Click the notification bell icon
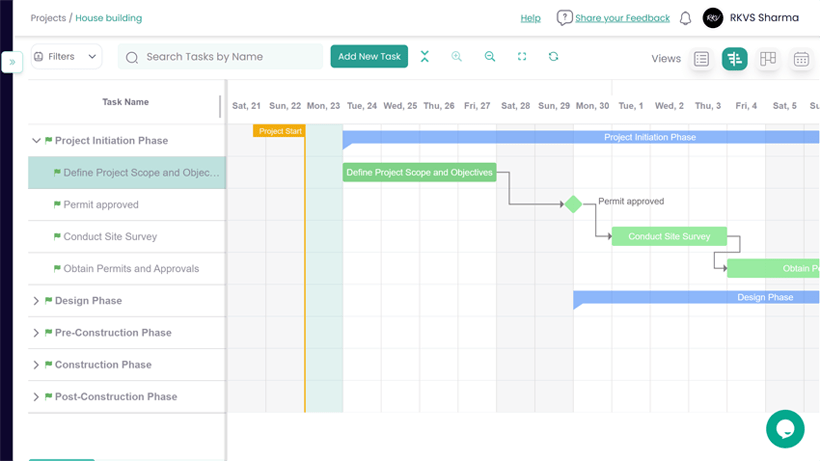Screen dimensions: 820x461 click(685, 18)
